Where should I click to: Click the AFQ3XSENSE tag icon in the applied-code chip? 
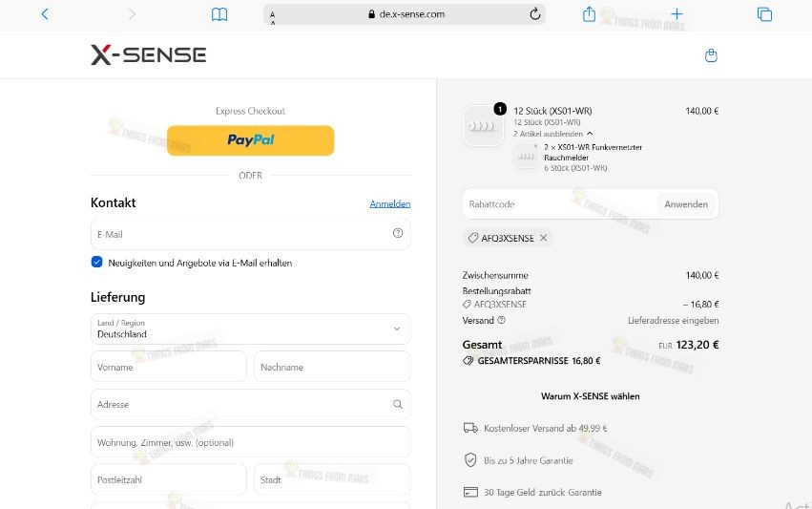click(x=473, y=238)
